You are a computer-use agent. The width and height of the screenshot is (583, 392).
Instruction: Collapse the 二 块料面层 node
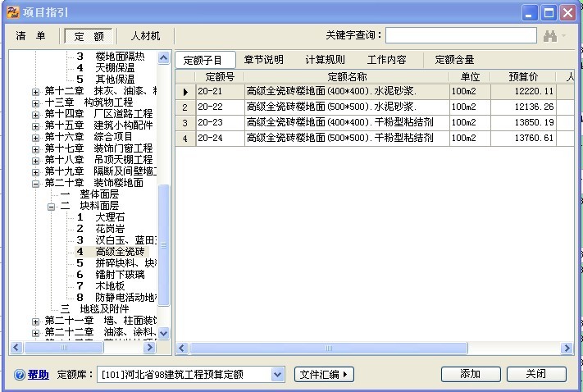pyautogui.click(x=52, y=207)
